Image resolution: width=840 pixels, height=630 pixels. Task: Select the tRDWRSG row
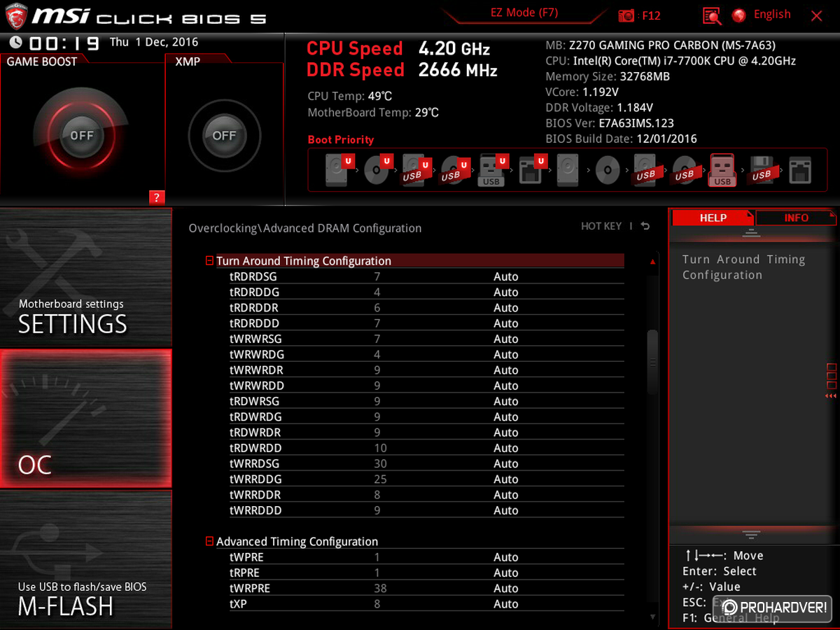(x=427, y=401)
